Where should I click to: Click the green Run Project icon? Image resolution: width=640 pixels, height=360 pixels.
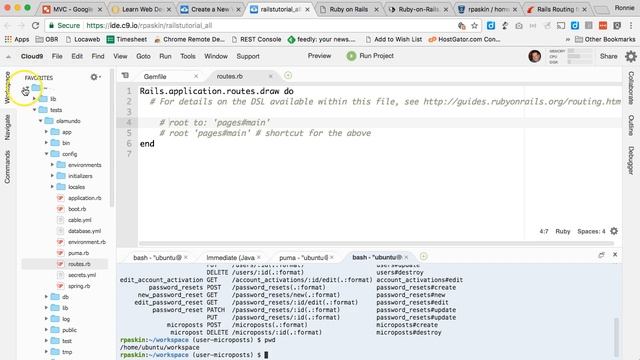pyautogui.click(x=351, y=56)
